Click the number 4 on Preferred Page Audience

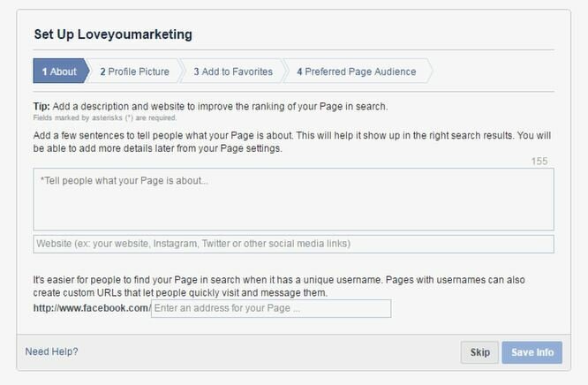(x=299, y=72)
